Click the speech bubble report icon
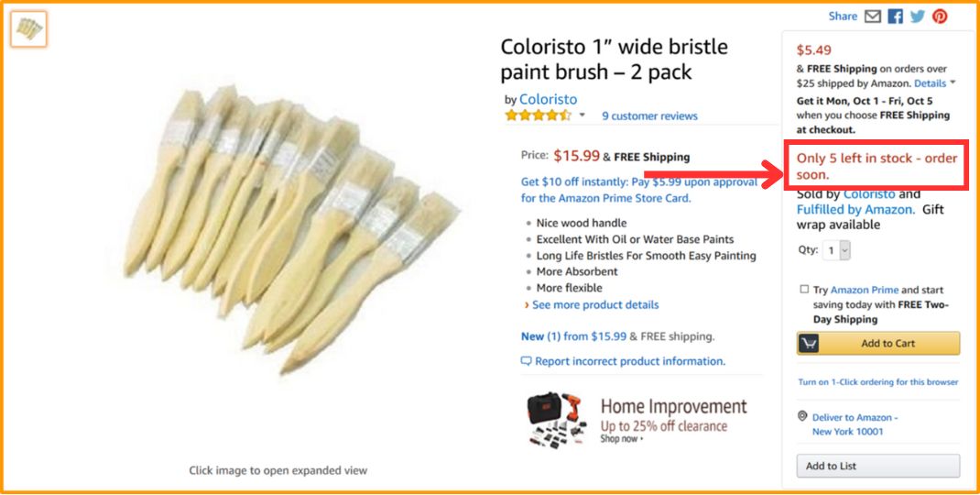 (x=527, y=361)
